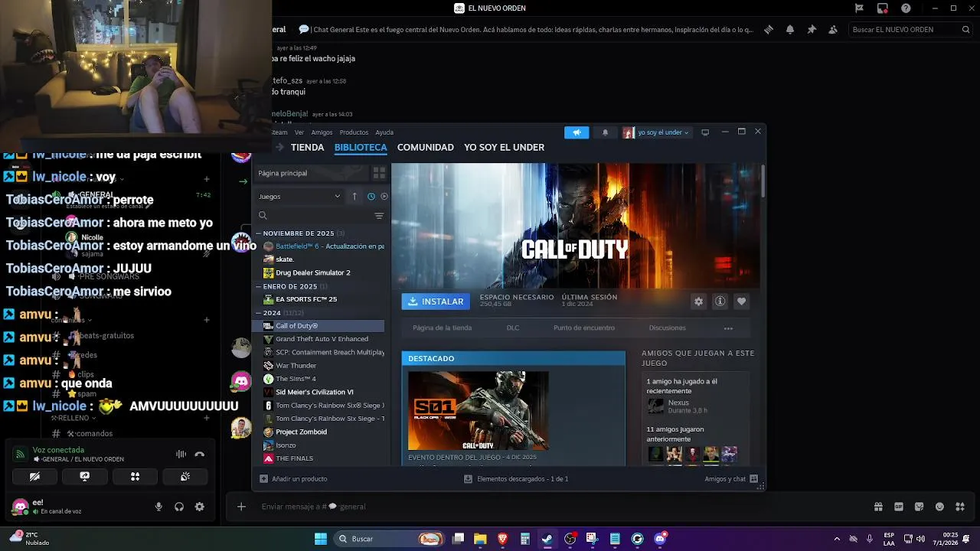Open Discord soundboard button
The width and height of the screenshot is (980, 551).
(185, 476)
